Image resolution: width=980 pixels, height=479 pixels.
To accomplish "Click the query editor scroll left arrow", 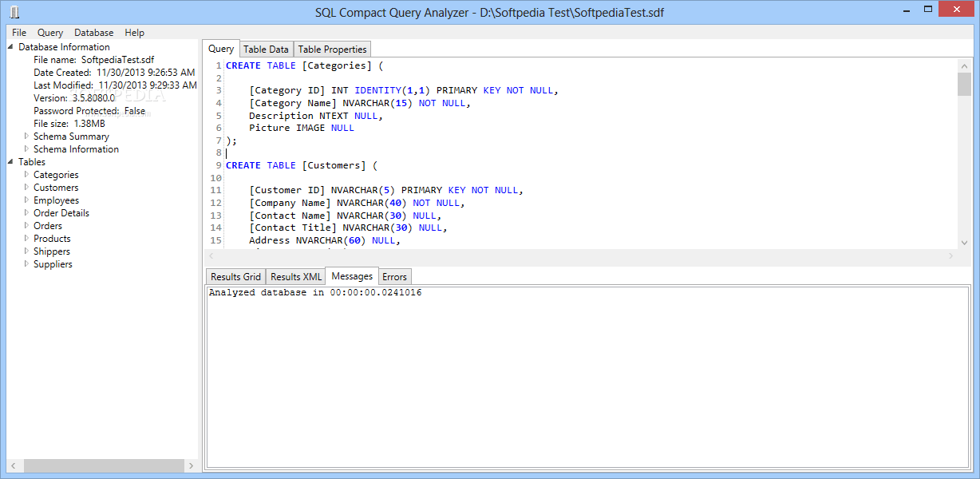I will [x=211, y=255].
